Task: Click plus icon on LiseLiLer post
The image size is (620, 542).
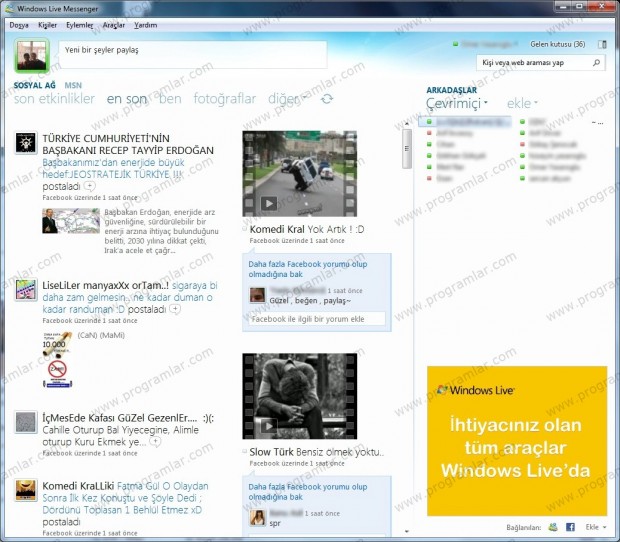Action: tap(176, 309)
